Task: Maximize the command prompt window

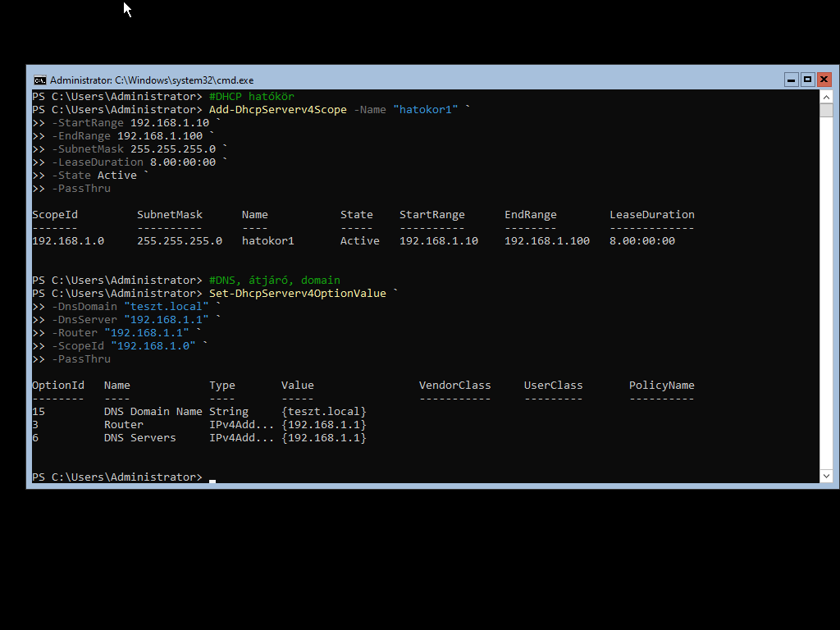Action: (x=807, y=80)
